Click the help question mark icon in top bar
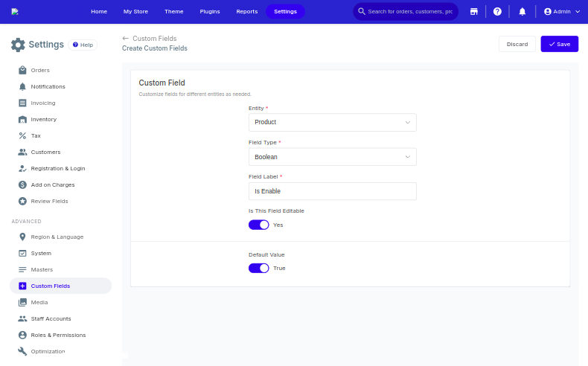 497,12
